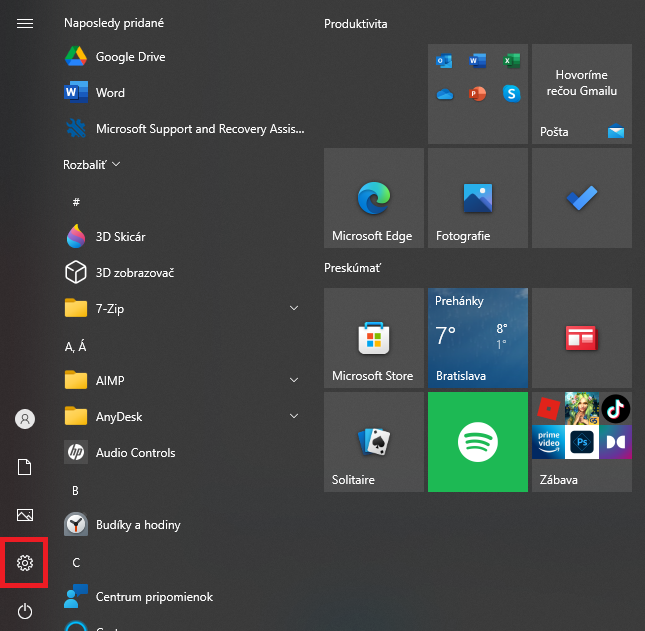Click the C letter group header
This screenshot has height=631, width=645.
(76, 562)
